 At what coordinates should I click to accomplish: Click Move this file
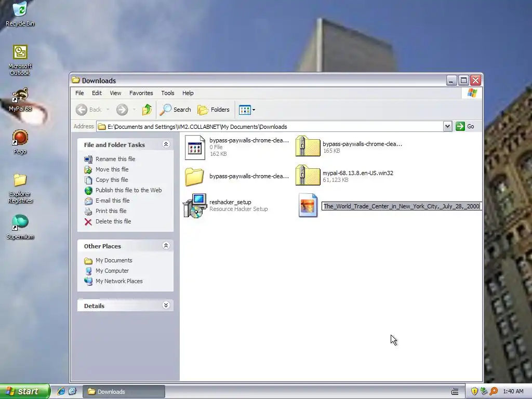pyautogui.click(x=112, y=169)
